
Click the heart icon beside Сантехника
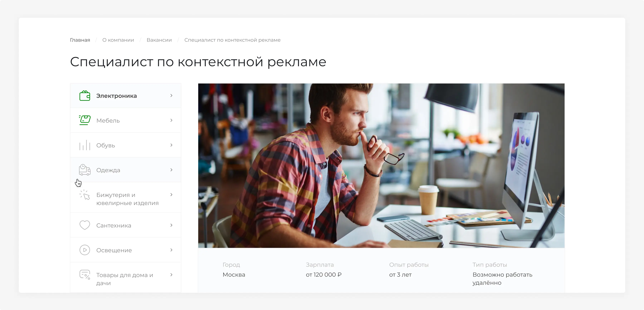coord(84,225)
